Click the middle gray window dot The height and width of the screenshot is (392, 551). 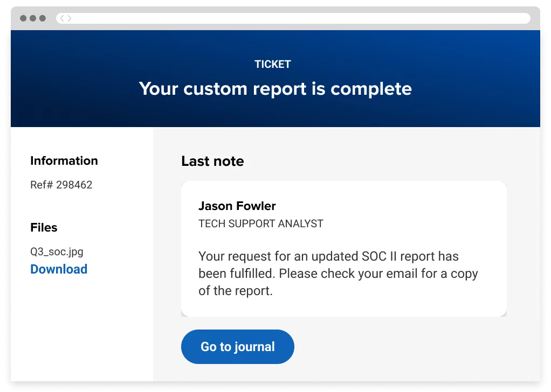point(33,18)
